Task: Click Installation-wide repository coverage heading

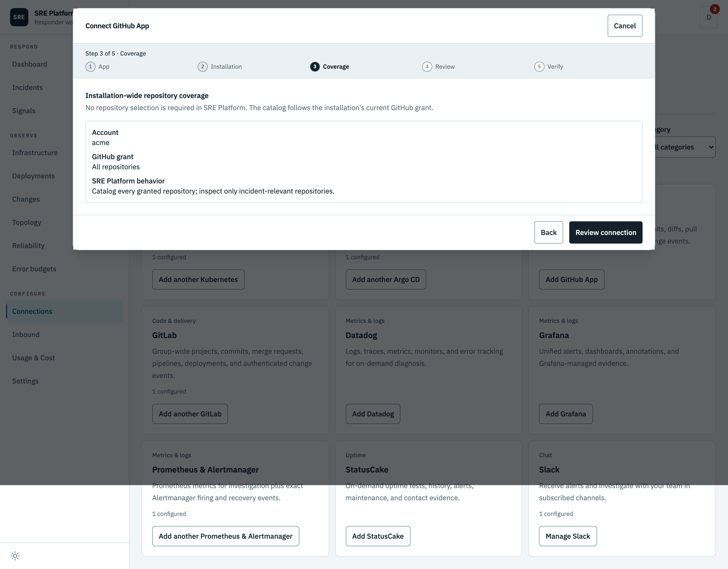Action: click(x=147, y=96)
